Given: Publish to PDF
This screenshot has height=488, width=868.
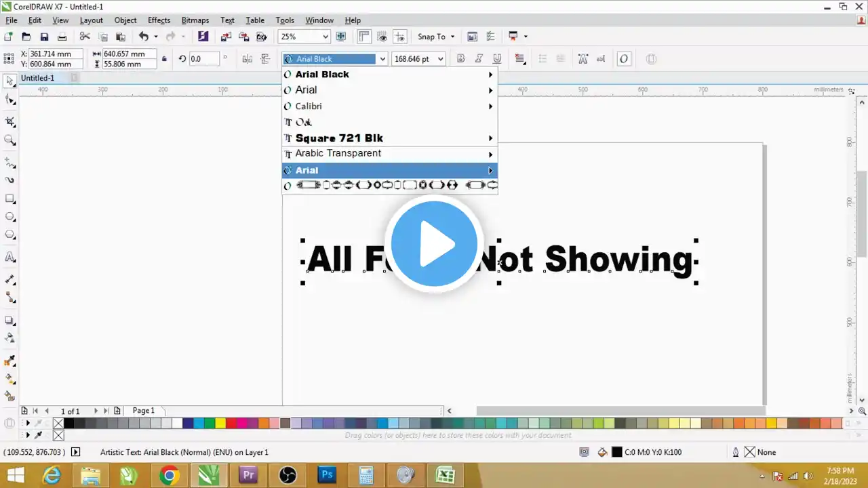Looking at the screenshot, I should point(261,37).
